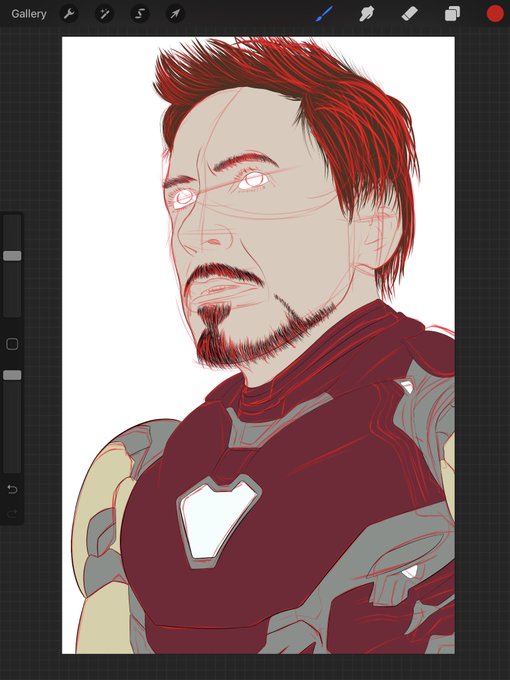This screenshot has height=680, width=510.
Task: Redo the last undone stroke
Action: tap(12, 513)
